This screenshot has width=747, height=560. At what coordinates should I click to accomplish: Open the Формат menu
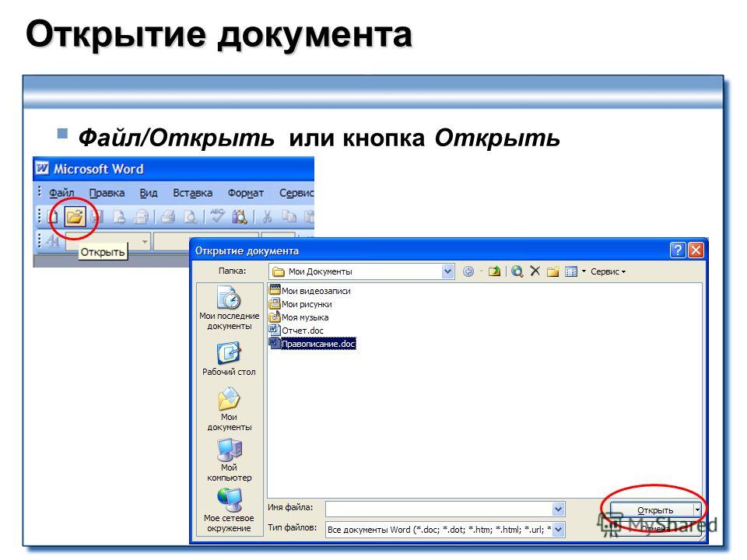(245, 193)
